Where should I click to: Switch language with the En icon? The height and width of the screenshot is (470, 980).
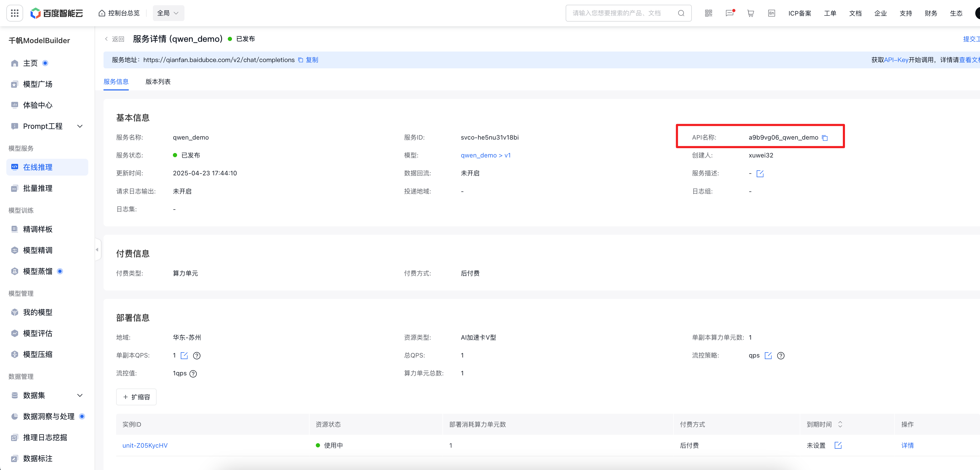(x=771, y=13)
